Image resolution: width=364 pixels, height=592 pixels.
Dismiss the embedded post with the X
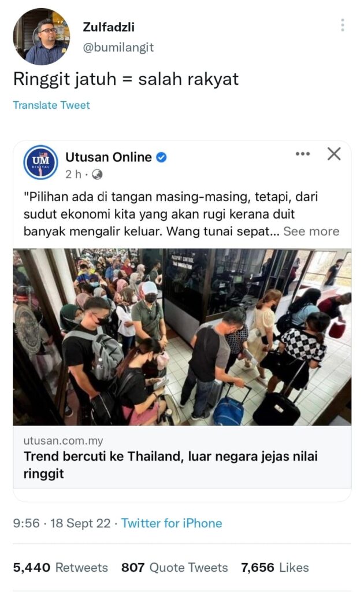pyautogui.click(x=334, y=154)
